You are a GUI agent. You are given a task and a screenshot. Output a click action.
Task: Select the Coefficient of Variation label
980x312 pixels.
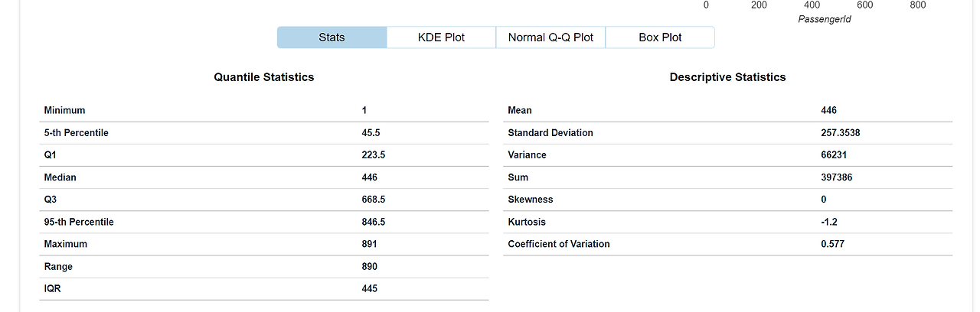pyautogui.click(x=559, y=244)
